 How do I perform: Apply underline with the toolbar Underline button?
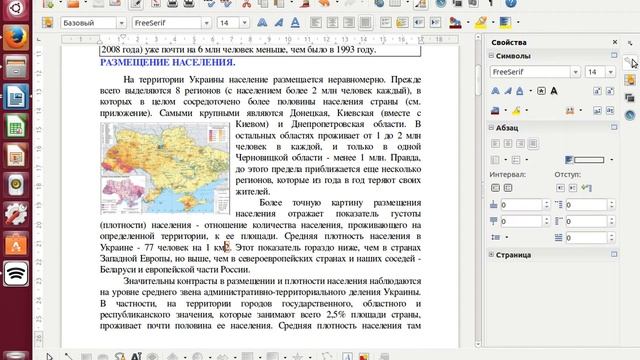(295, 22)
